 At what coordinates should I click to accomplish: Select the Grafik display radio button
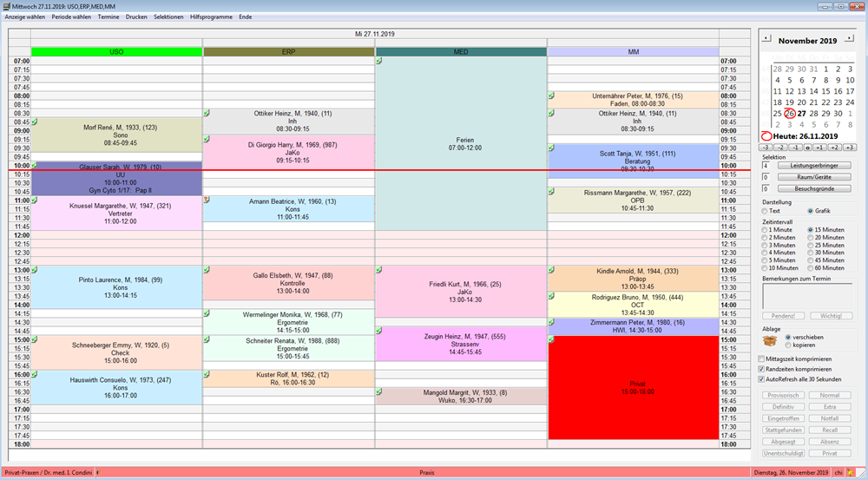coord(811,211)
